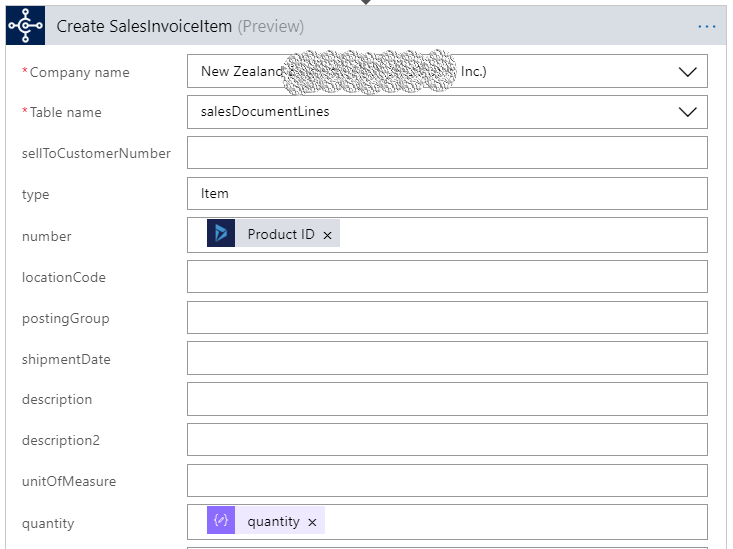Click the salesDocumentLines table value
The width and height of the screenshot is (733, 549).
point(265,111)
